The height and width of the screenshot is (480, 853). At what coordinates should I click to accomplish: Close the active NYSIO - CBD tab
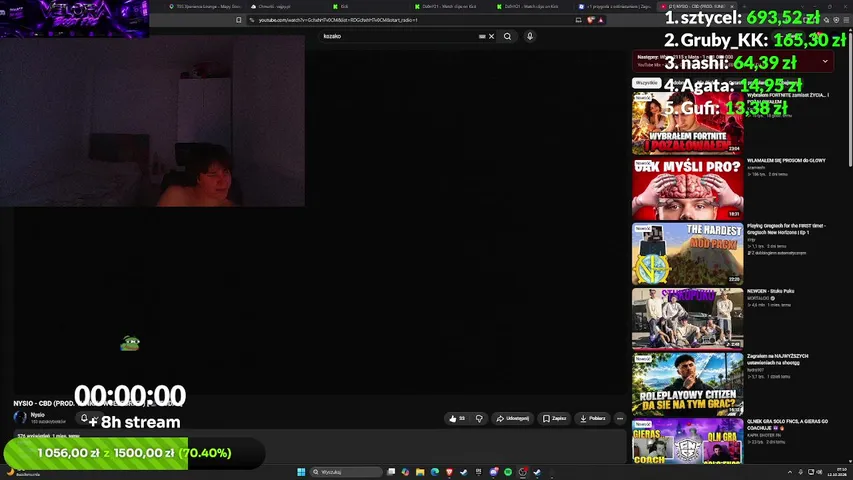tap(732, 7)
